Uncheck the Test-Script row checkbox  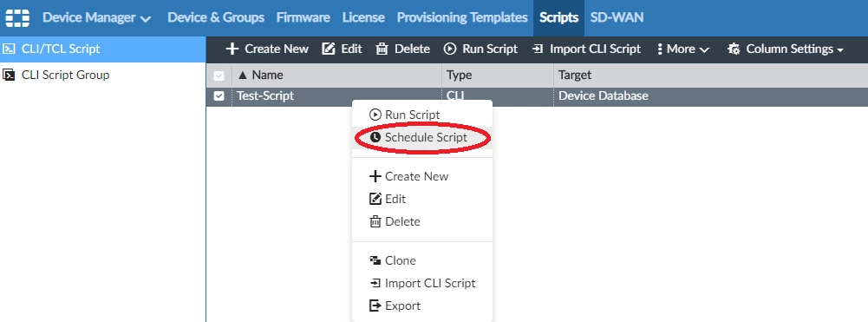coord(219,95)
